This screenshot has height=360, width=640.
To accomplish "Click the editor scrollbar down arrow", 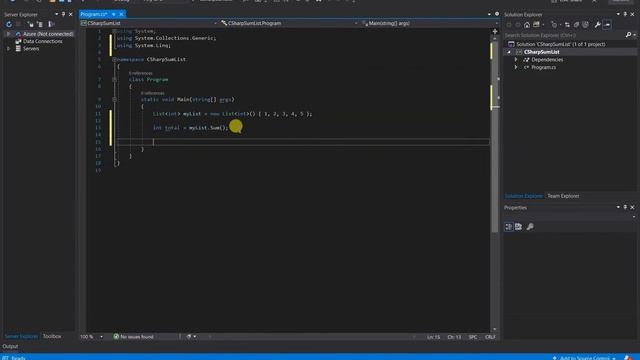I will 495,329.
